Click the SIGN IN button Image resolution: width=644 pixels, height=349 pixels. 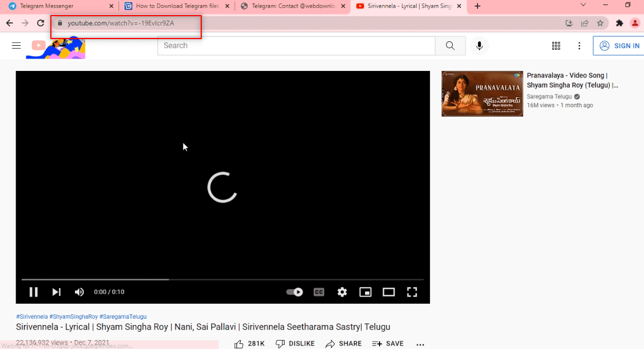click(x=621, y=46)
